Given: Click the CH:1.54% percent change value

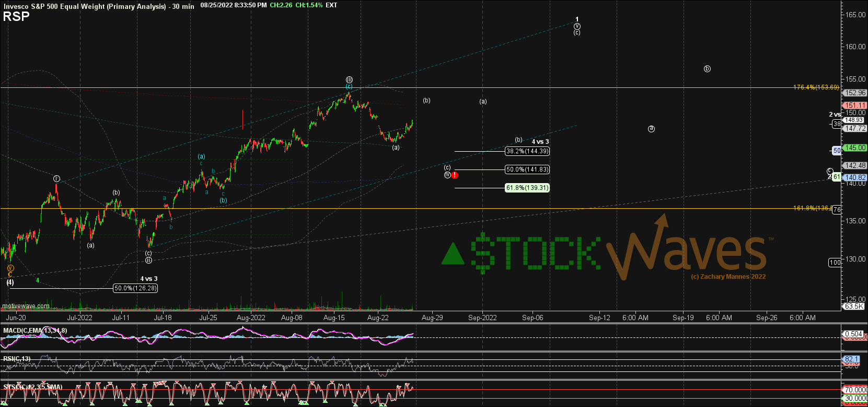Looking at the screenshot, I should click(309, 5).
